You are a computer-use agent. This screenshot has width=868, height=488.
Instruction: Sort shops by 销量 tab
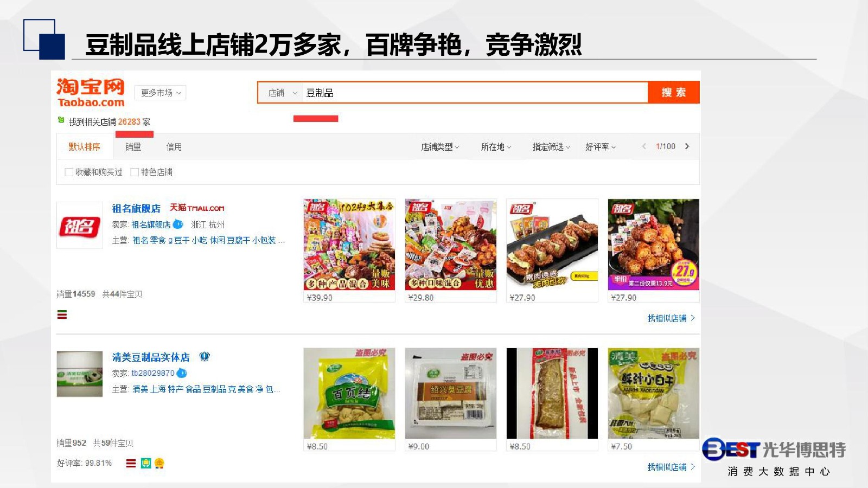coord(133,146)
